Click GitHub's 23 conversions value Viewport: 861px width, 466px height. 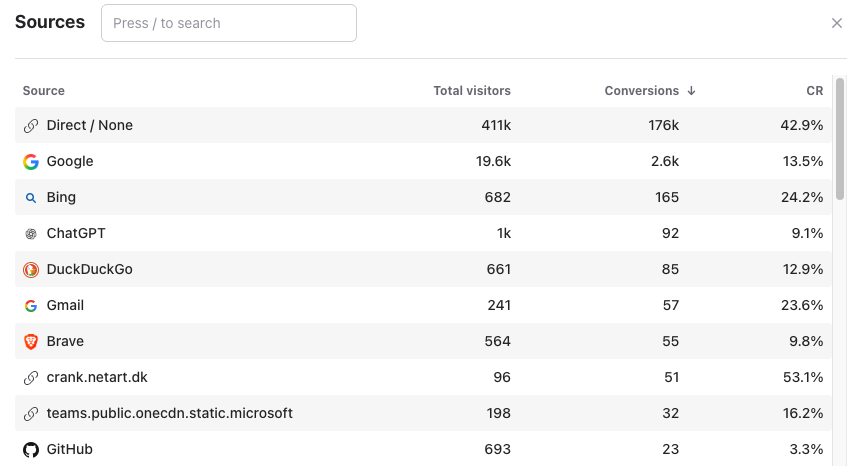(x=670, y=449)
